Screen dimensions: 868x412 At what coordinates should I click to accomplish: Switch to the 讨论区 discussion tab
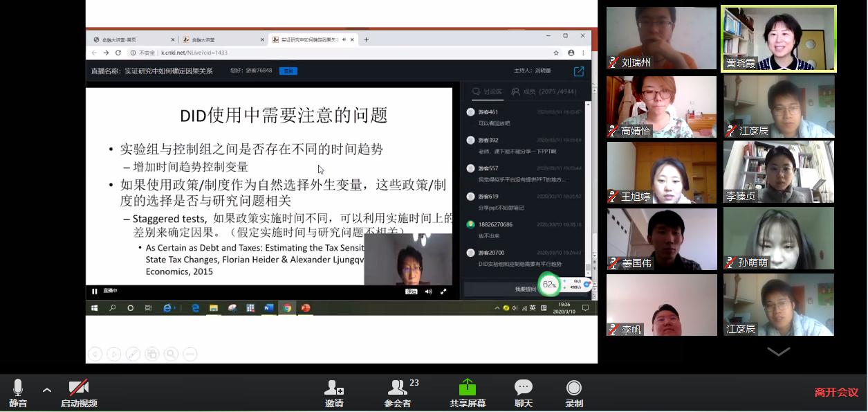pyautogui.click(x=487, y=91)
